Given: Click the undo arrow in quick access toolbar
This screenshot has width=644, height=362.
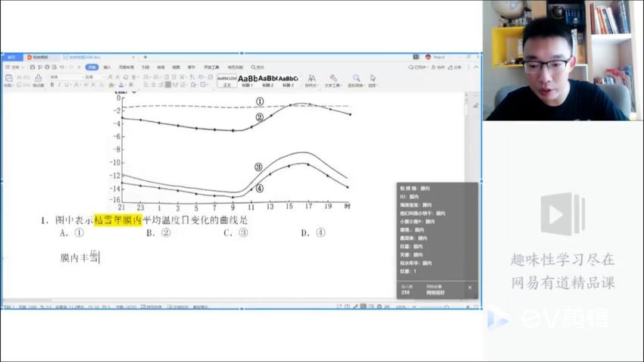Looking at the screenshot, I should [x=61, y=67].
